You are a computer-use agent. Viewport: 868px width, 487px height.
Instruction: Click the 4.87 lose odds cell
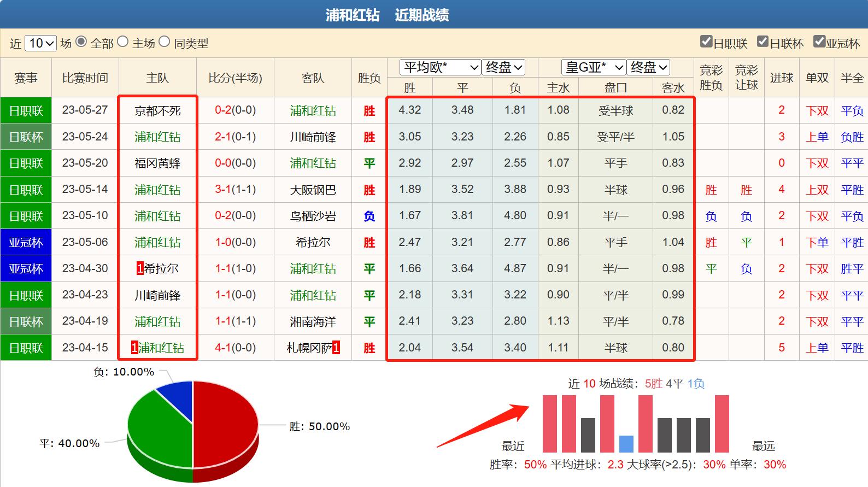point(515,268)
